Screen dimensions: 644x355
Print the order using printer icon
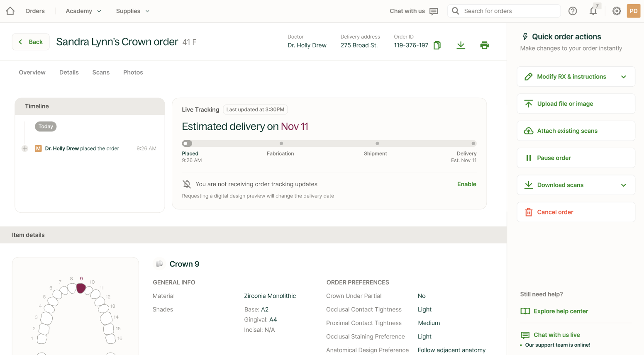[484, 45]
